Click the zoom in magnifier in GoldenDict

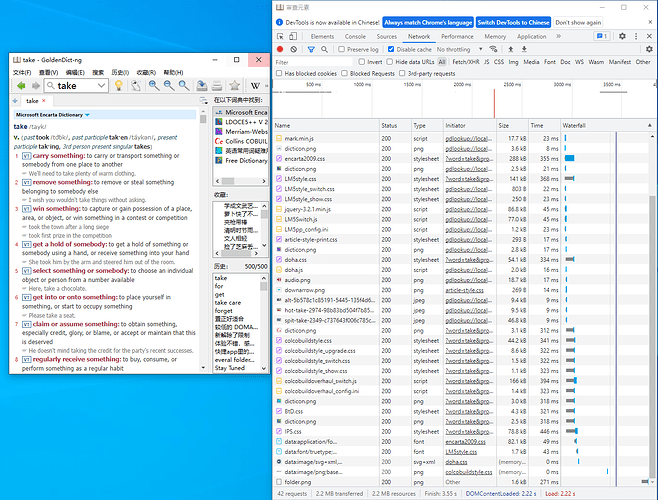click(154, 86)
